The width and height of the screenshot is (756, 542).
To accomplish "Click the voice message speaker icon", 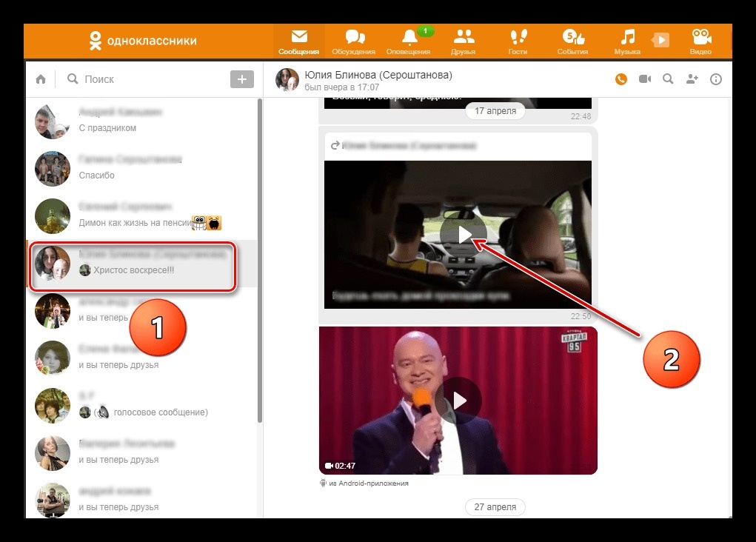I will click(102, 412).
